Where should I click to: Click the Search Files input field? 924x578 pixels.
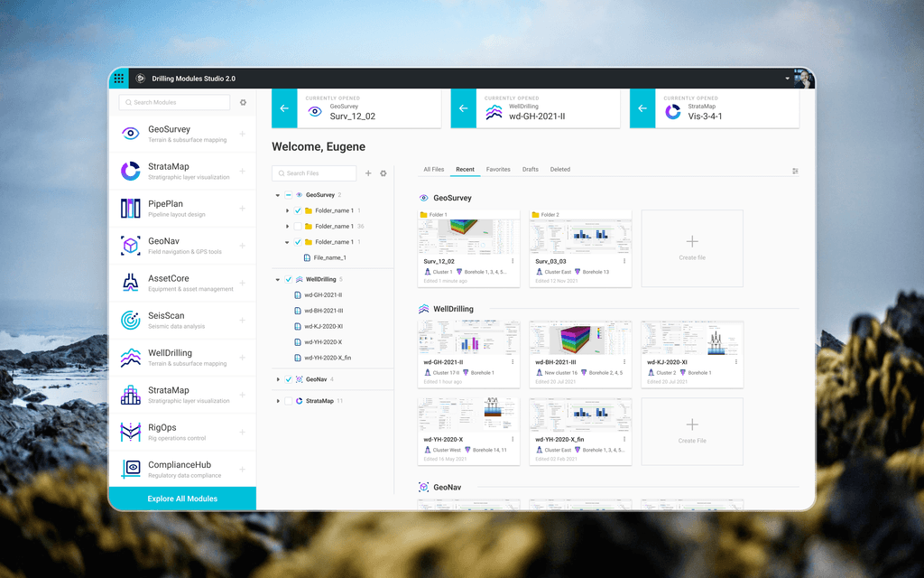314,173
